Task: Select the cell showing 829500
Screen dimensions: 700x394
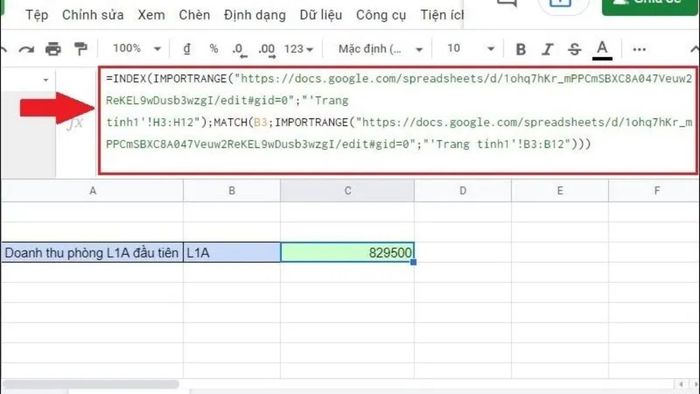Action: [347, 253]
